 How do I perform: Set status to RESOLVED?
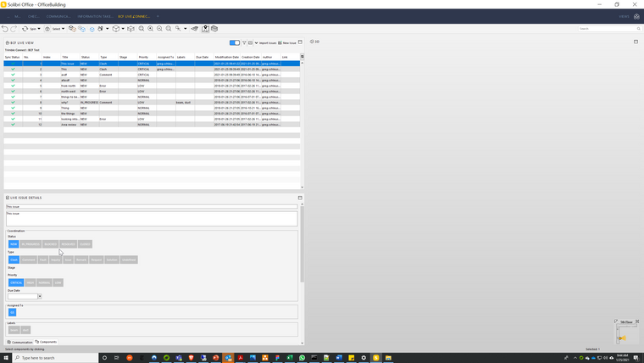coord(68,244)
